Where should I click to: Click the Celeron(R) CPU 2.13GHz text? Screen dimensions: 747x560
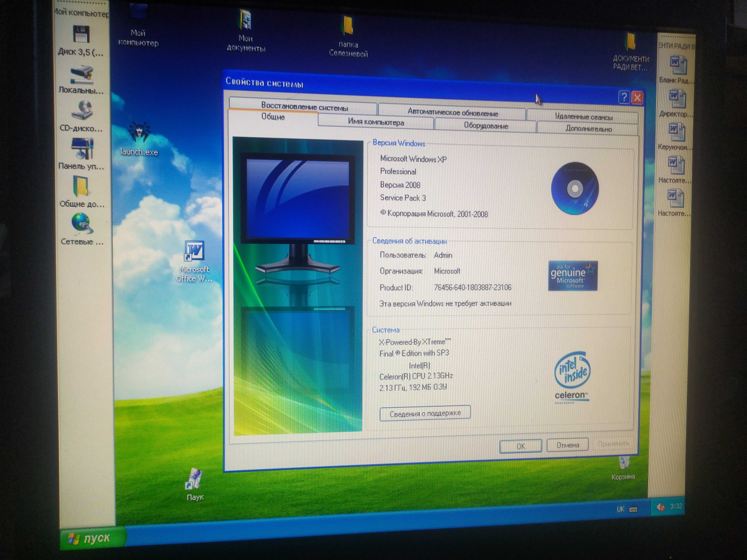[x=416, y=376]
